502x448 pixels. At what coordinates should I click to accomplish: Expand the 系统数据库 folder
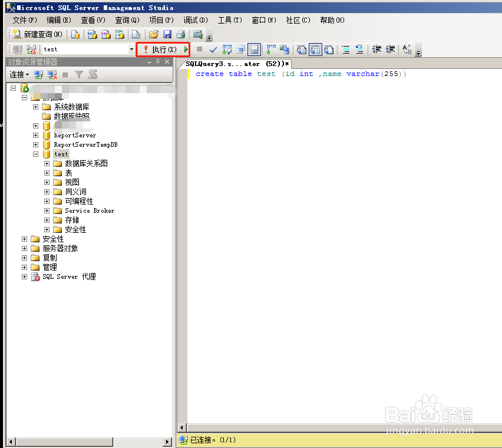[x=35, y=107]
